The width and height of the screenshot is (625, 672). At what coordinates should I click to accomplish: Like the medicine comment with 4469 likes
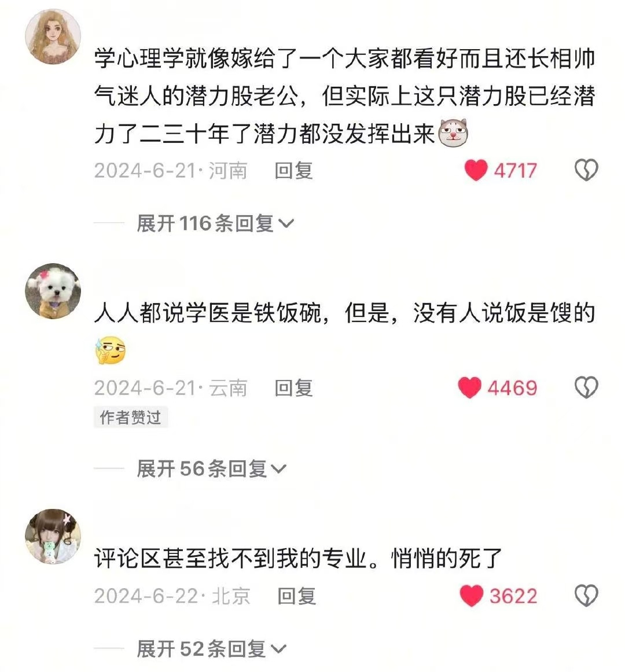point(470,387)
